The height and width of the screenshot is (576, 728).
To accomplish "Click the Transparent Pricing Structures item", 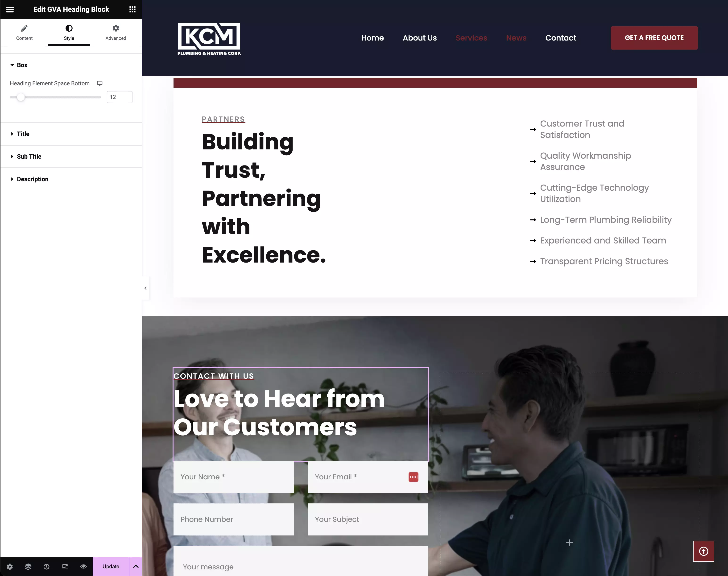I will (604, 261).
